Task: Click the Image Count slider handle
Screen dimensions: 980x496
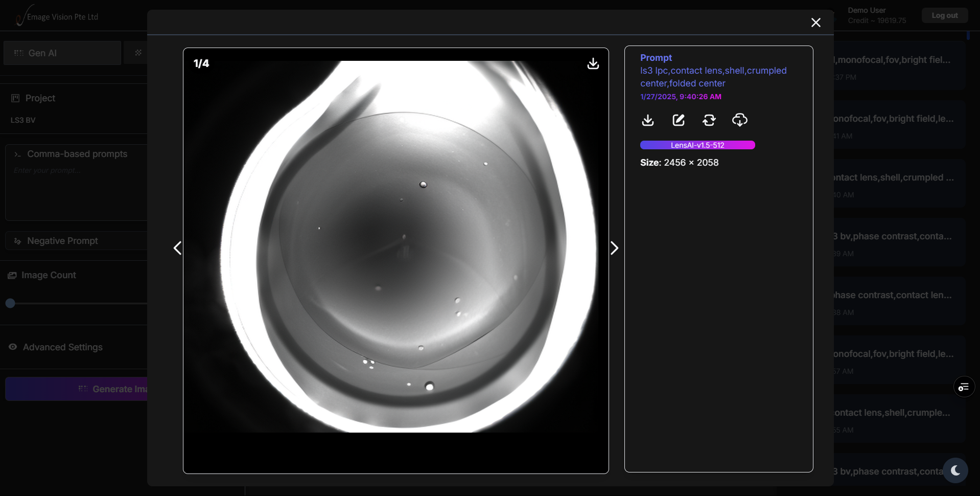Action: (x=10, y=303)
